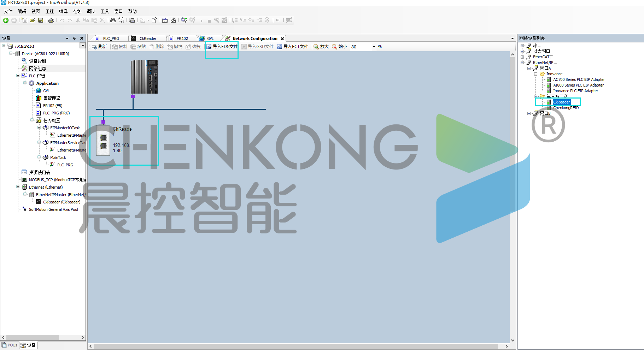Collapse the EtherNet/IP口 tree node
The image size is (644, 350).
click(x=522, y=63)
